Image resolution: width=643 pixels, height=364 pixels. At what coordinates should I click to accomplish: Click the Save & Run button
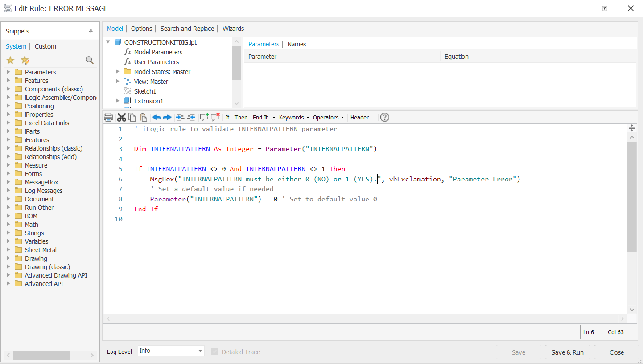567,352
